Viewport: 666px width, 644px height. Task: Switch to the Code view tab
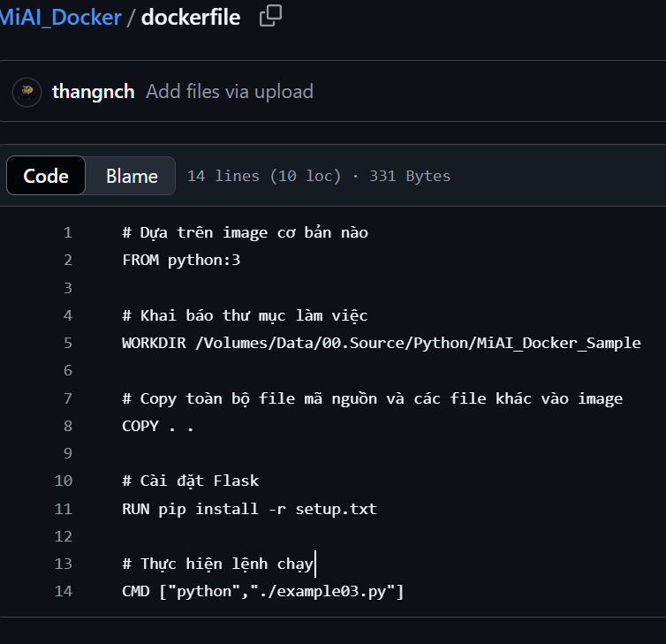46,176
